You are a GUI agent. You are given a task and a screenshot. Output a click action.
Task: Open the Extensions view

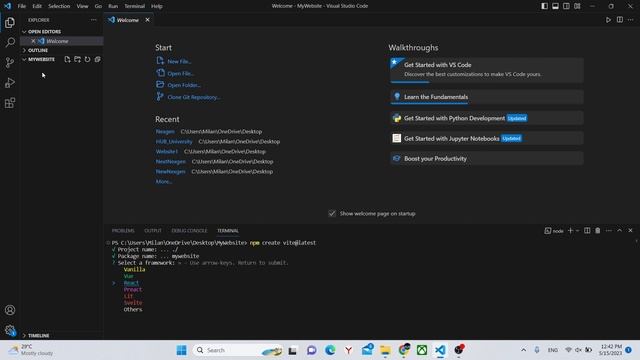(x=10, y=103)
